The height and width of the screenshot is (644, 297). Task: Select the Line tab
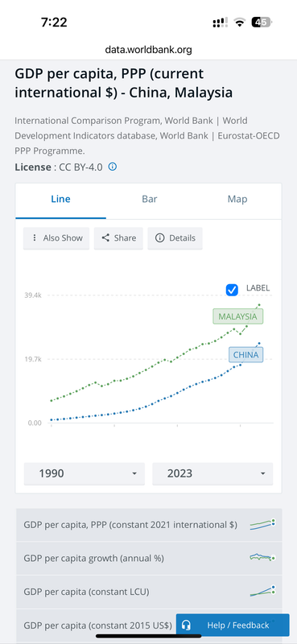pos(61,200)
